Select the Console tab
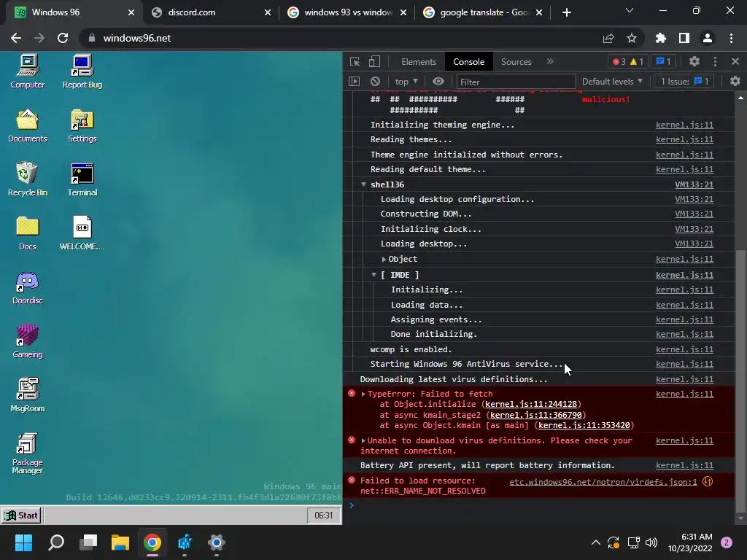747x560 pixels. coord(469,62)
